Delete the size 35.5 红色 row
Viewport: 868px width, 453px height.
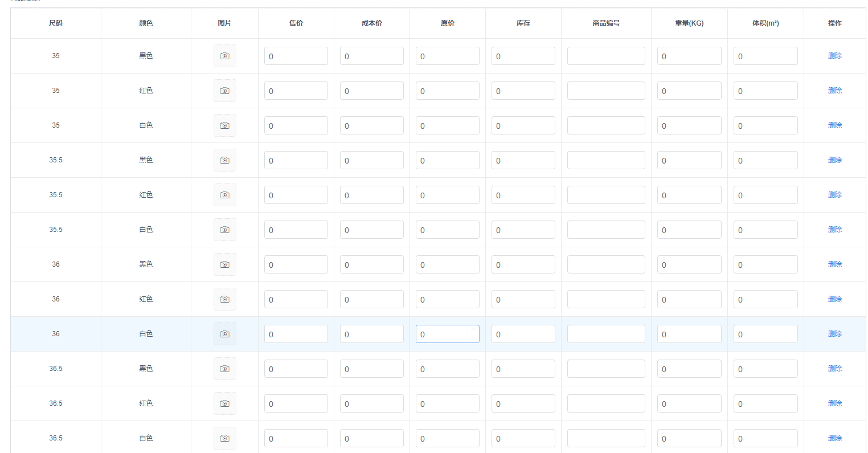point(835,195)
